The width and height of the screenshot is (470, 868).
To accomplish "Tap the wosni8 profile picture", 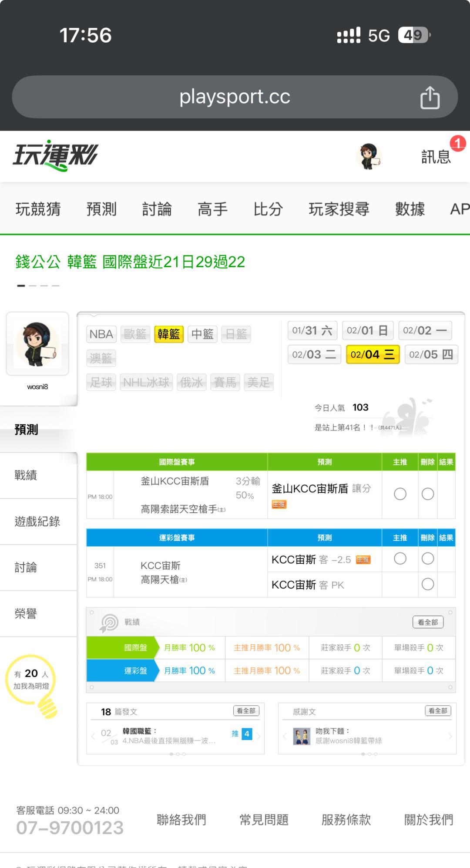I will (x=37, y=344).
